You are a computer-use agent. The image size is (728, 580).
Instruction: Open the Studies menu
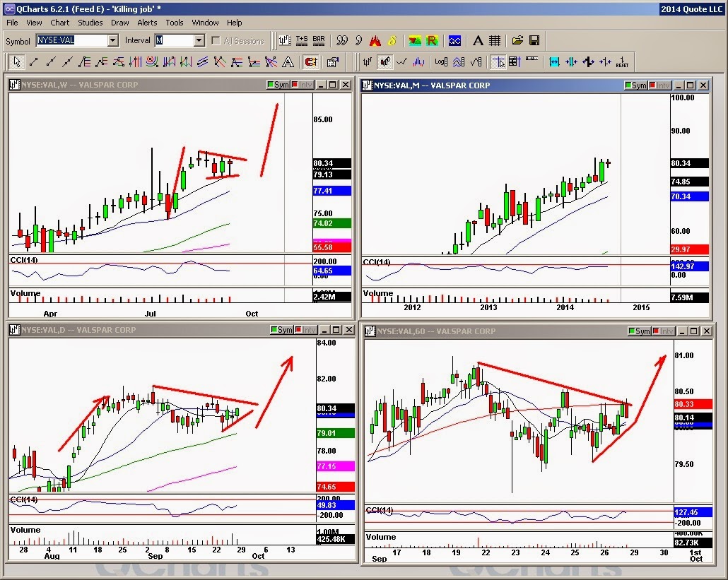pos(90,23)
